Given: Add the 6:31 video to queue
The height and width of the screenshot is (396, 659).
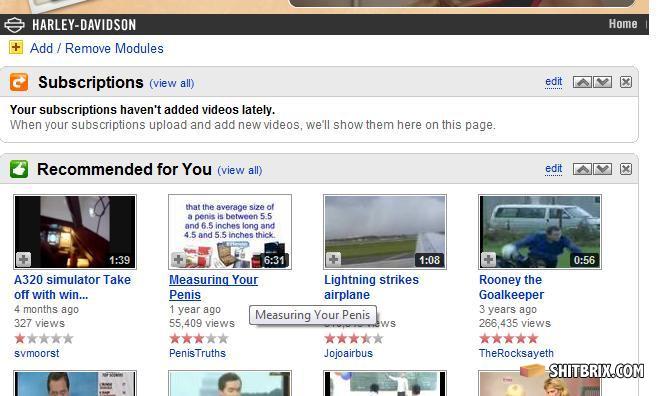Looking at the screenshot, I should (179, 259).
